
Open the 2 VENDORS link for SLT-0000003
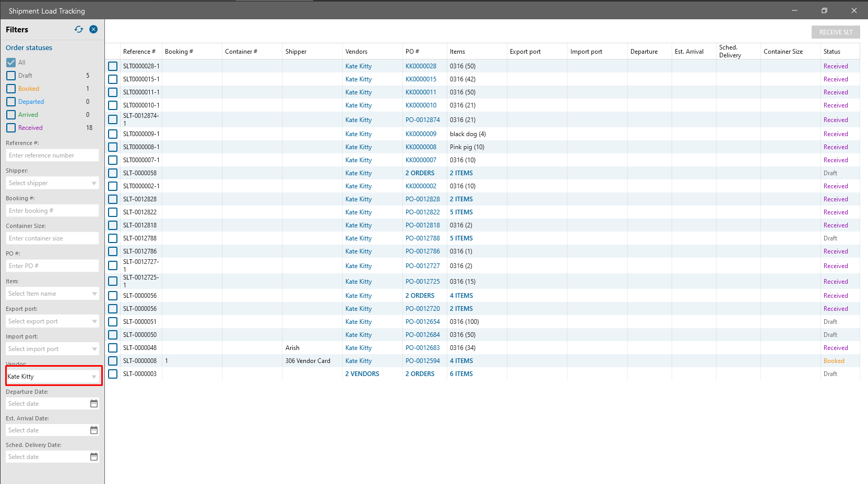pyautogui.click(x=362, y=374)
